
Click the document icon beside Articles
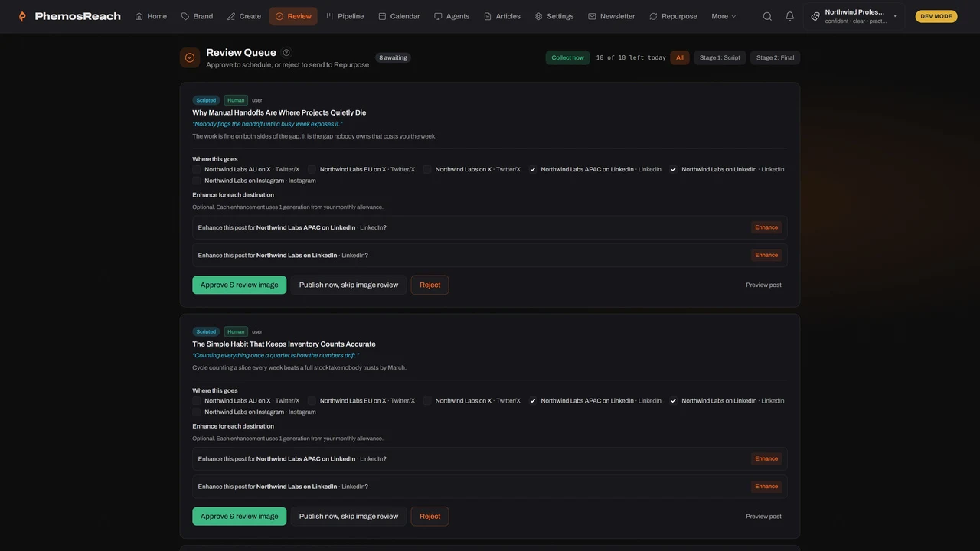[488, 16]
